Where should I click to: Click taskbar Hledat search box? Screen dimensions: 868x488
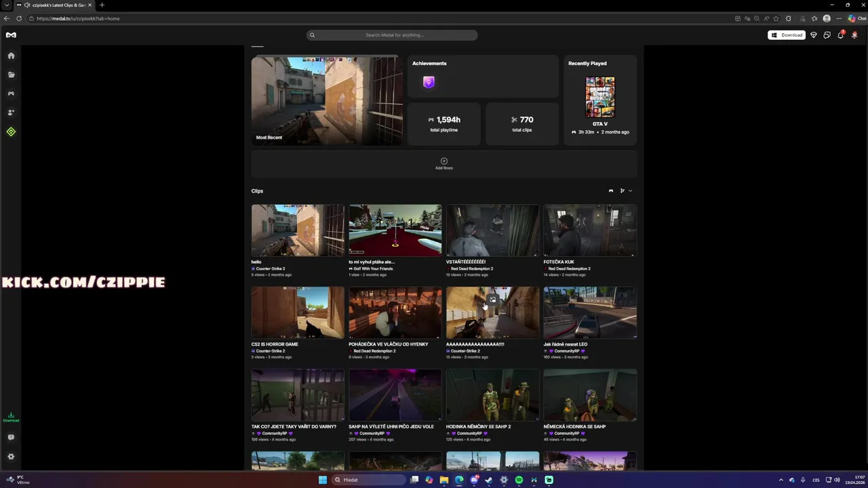click(368, 480)
